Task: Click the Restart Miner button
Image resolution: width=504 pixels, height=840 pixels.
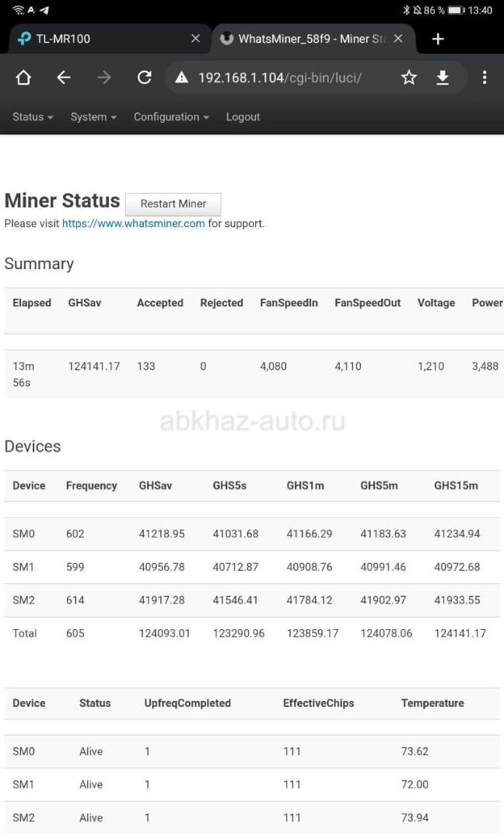Action: [x=173, y=204]
